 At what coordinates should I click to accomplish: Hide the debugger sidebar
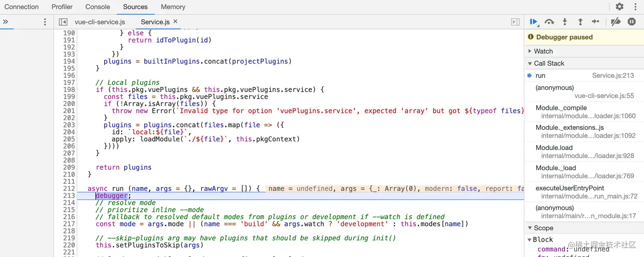(x=515, y=22)
